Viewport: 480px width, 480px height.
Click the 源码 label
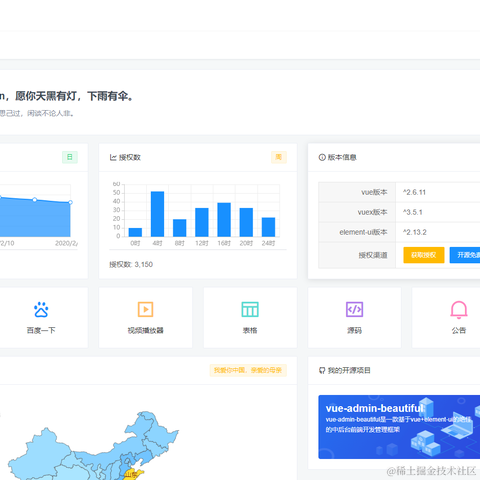coord(354,330)
